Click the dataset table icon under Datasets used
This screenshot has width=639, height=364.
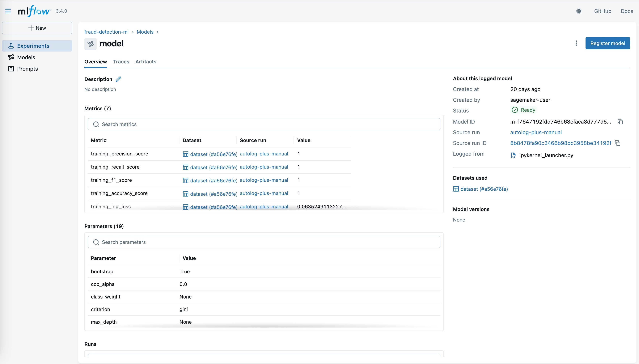456,189
